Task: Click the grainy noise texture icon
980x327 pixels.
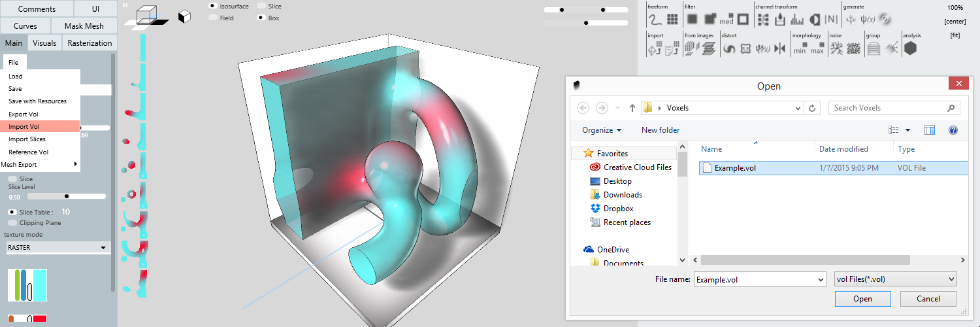Action: pyautogui.click(x=853, y=48)
